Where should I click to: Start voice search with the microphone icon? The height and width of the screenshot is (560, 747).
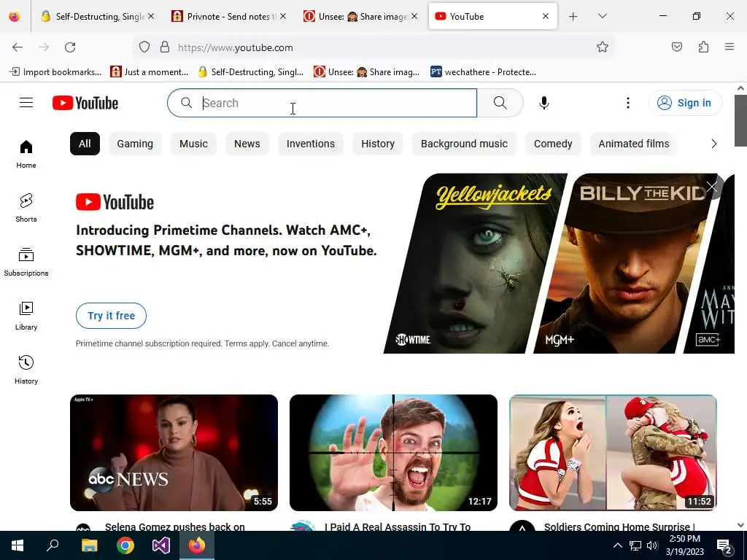(544, 103)
